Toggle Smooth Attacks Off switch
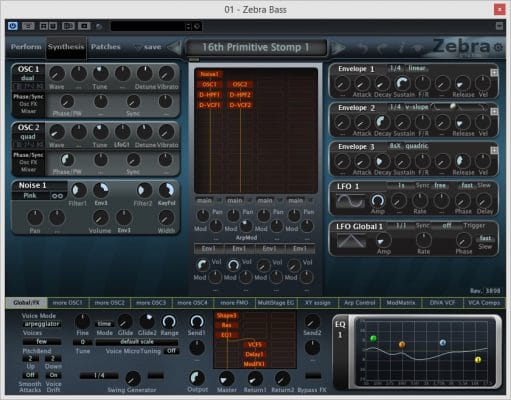The image size is (511, 400). 30,375
